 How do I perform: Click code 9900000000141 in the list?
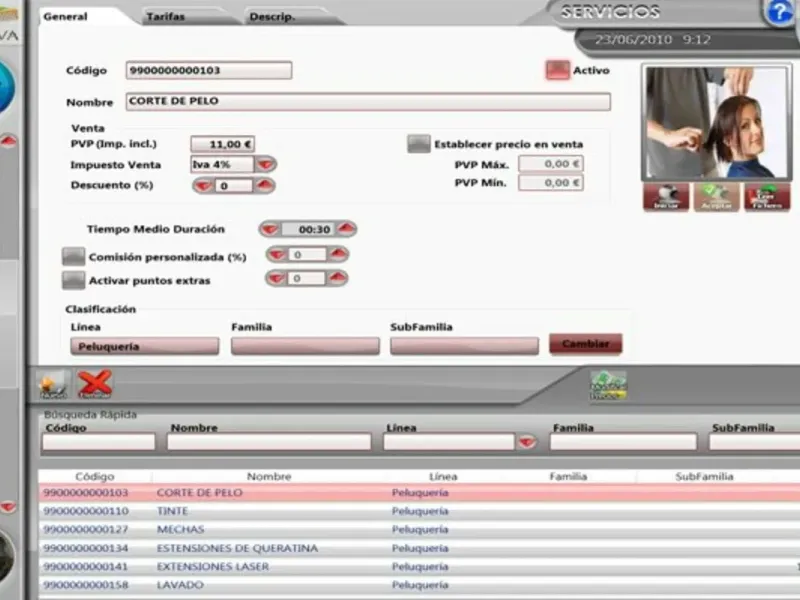click(x=86, y=567)
